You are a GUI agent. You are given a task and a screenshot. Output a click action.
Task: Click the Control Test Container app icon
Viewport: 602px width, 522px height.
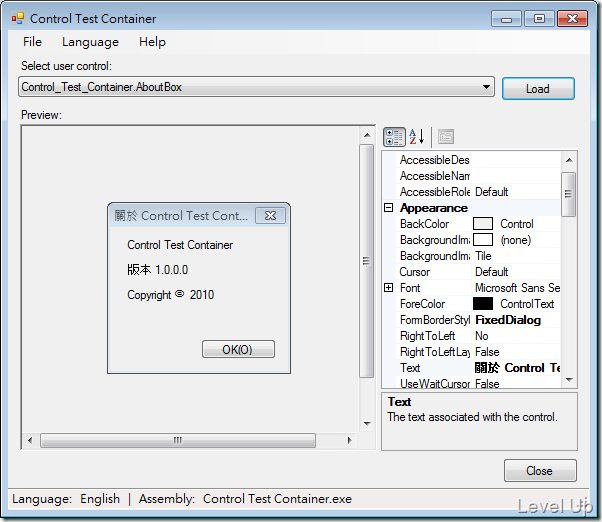pos(18,18)
